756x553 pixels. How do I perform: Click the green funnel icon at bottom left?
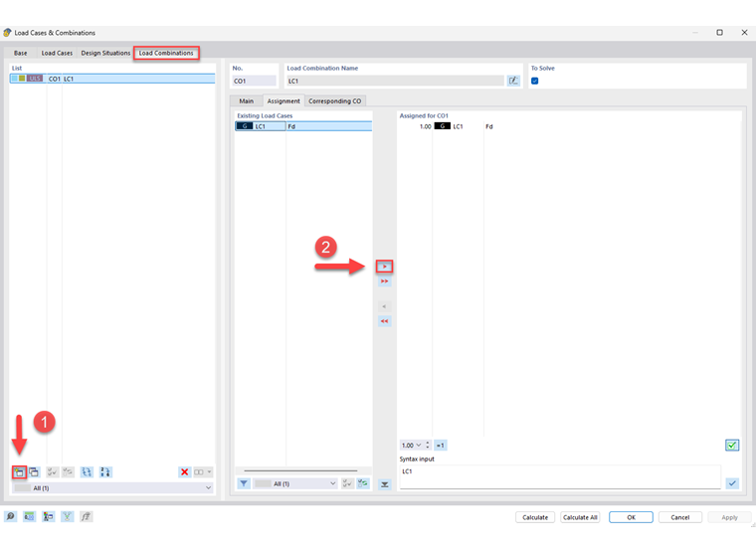67,516
